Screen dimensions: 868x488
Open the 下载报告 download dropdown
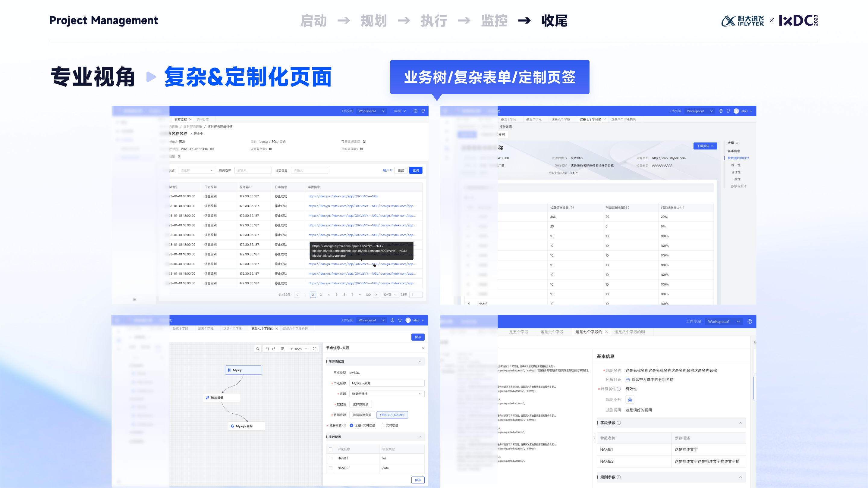705,146
